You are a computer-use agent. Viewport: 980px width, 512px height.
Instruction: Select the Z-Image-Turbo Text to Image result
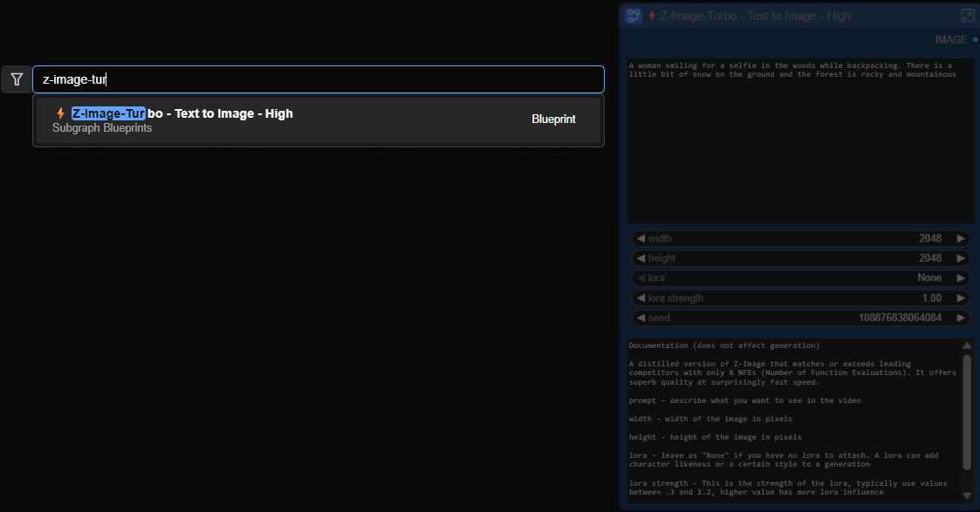coord(262,120)
